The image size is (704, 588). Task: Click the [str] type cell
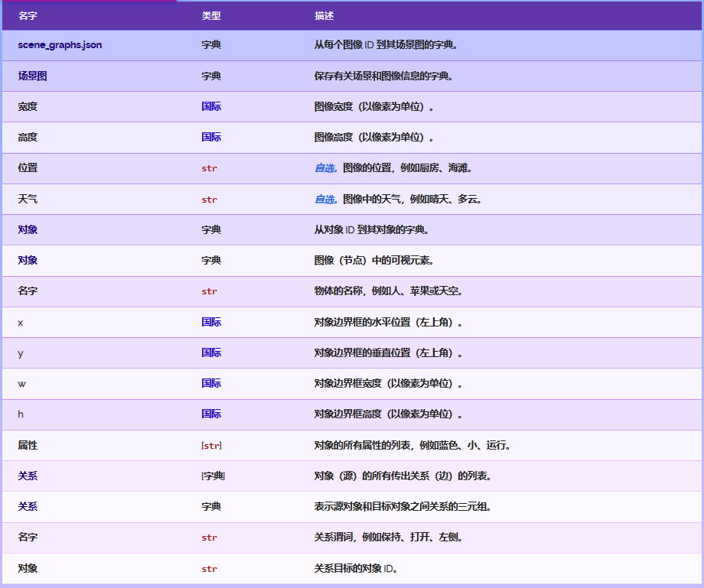click(211, 445)
